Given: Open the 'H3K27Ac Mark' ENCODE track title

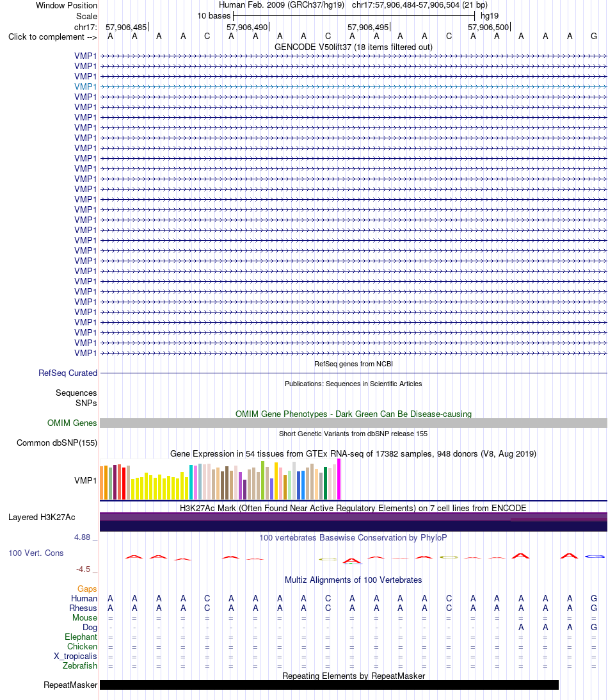Looking at the screenshot, I should click(x=353, y=508).
